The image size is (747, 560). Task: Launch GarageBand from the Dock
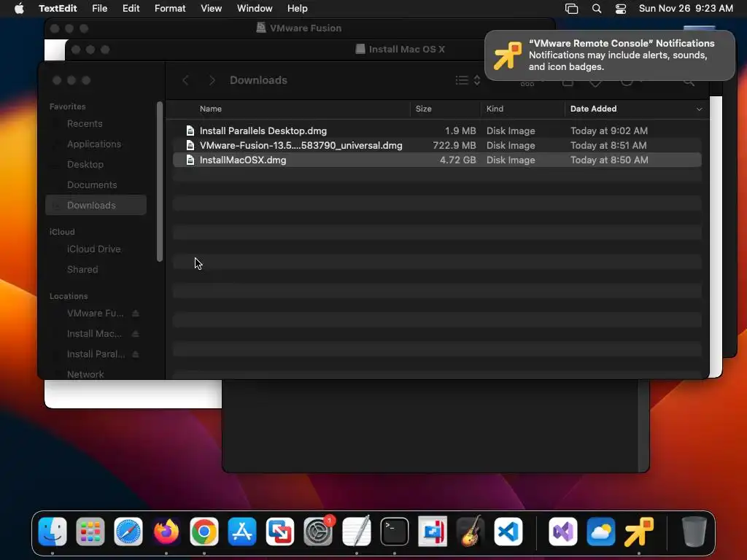[x=471, y=532]
